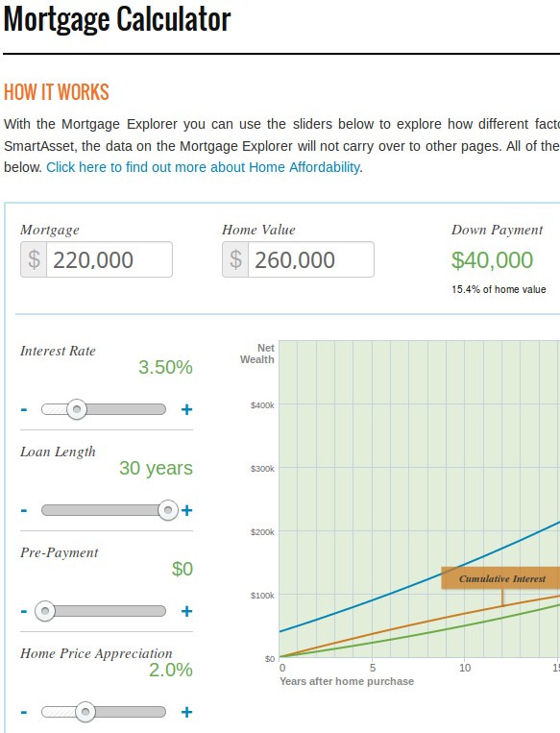Click the minus icon for Interest Rate
The width and height of the screenshot is (560, 733).
point(24,410)
